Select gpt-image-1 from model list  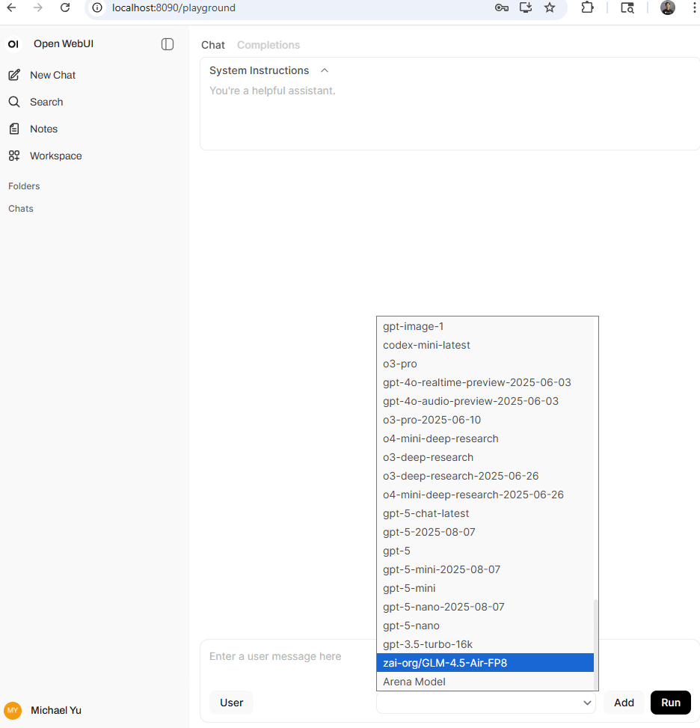[x=485, y=326]
